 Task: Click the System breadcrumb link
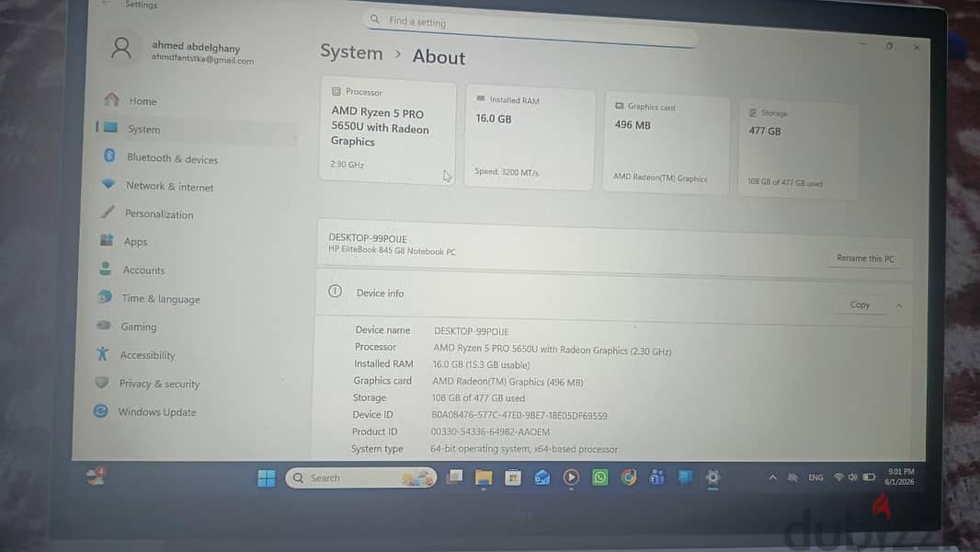351,52
